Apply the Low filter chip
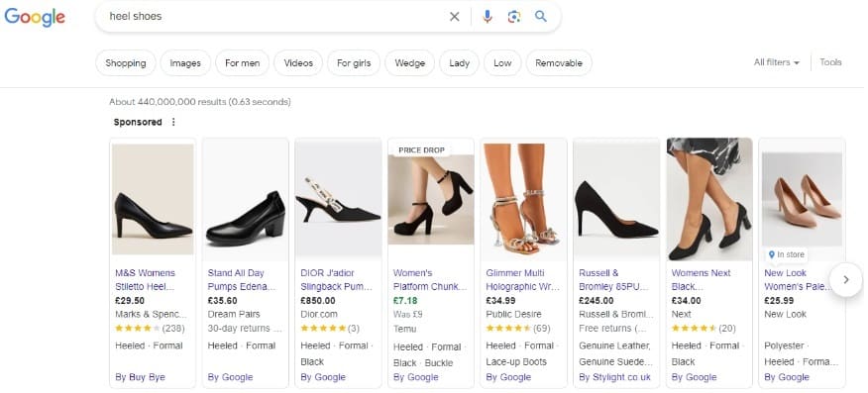The height and width of the screenshot is (393, 868). (x=502, y=63)
